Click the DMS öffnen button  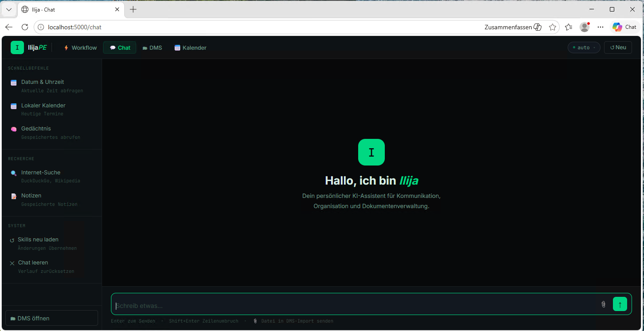coord(51,318)
